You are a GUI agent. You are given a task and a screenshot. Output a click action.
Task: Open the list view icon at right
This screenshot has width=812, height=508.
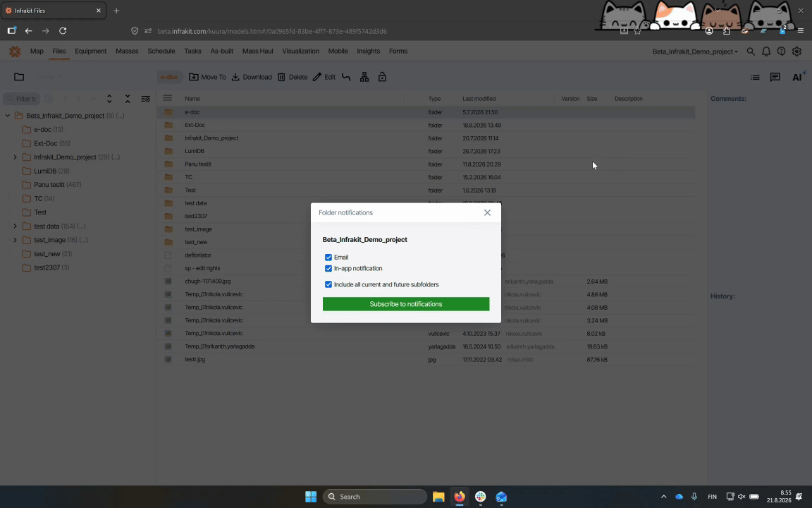755,77
